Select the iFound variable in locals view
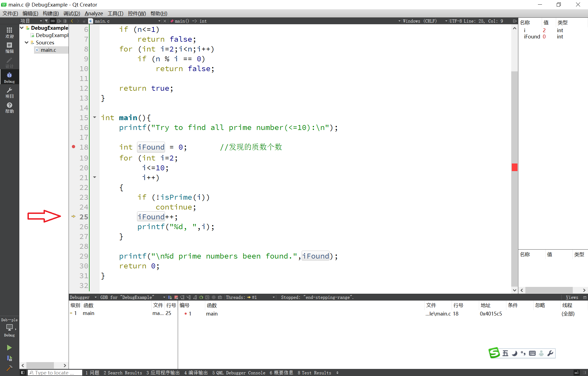Viewport: 588px width, 376px height. coord(532,37)
